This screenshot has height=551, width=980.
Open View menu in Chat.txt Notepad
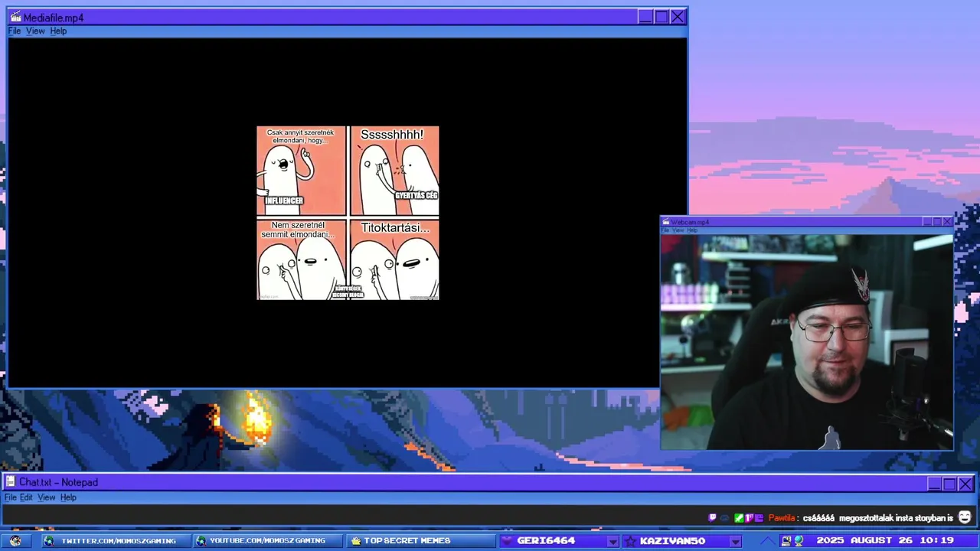47,497
